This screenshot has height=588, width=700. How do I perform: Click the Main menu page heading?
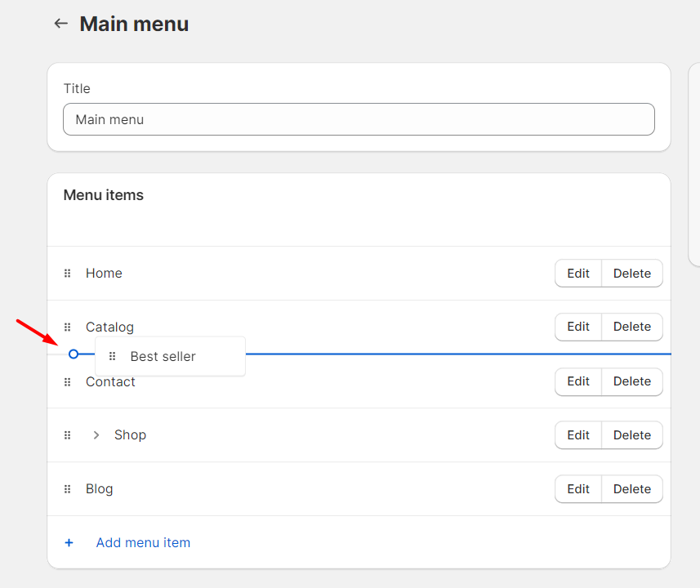[x=134, y=24]
